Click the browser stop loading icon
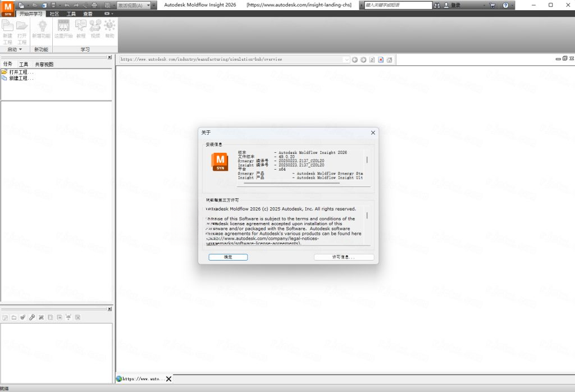The image size is (575, 392). pos(381,60)
